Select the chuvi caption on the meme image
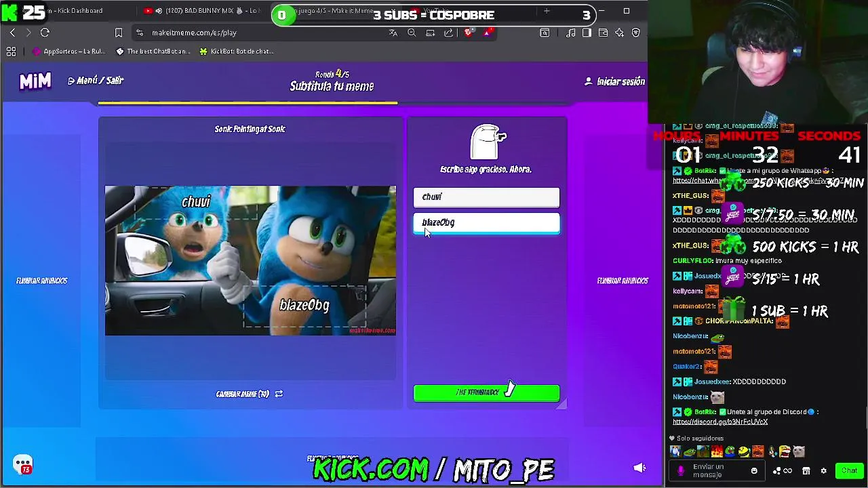The image size is (868, 488). pyautogui.click(x=196, y=202)
